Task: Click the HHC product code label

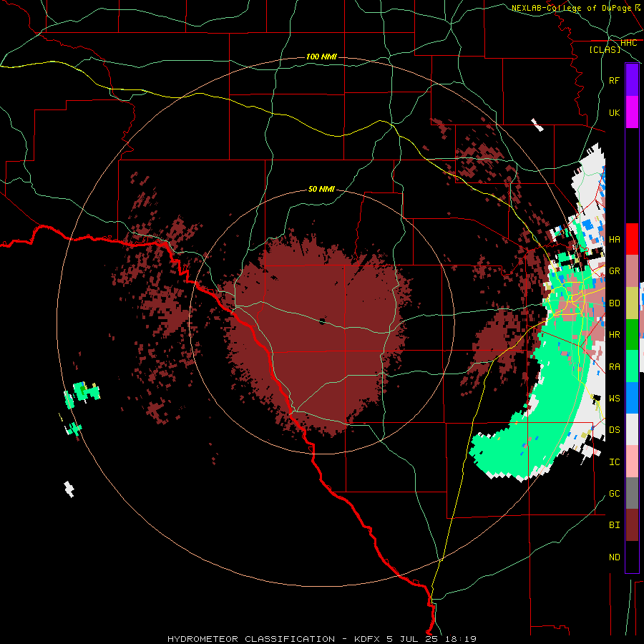Action: coord(628,43)
